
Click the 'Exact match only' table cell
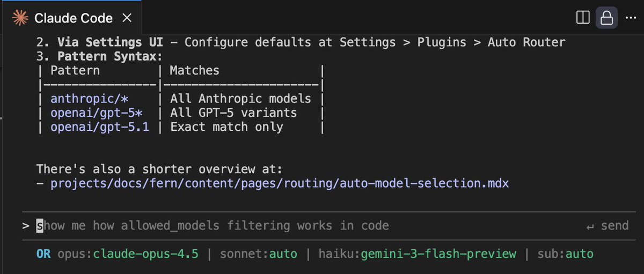(226, 127)
